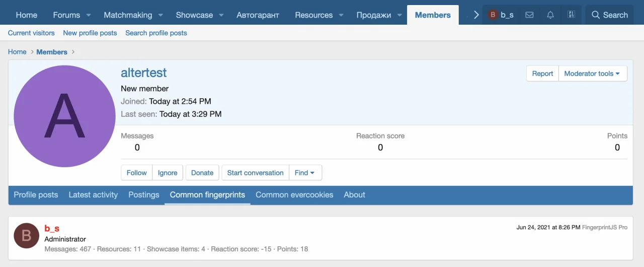Open the alerts bell icon
Image resolution: width=644 pixels, height=267 pixels.
[x=550, y=15]
